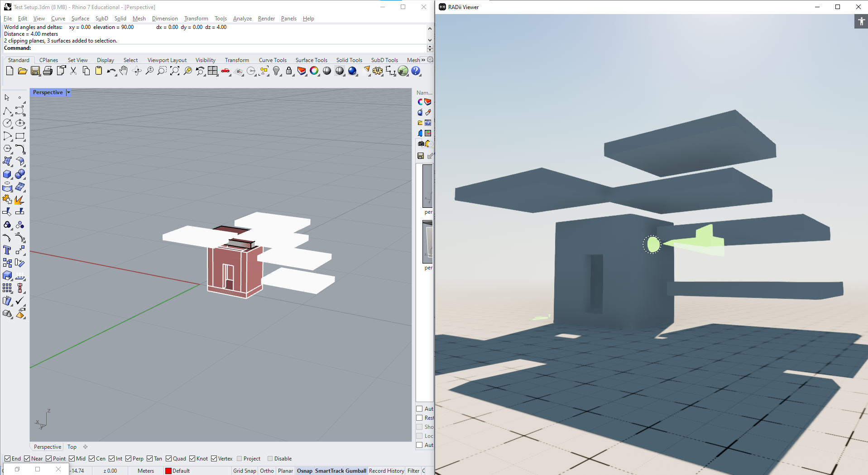Open the Analyze menu
This screenshot has height=475, width=868.
(x=242, y=19)
